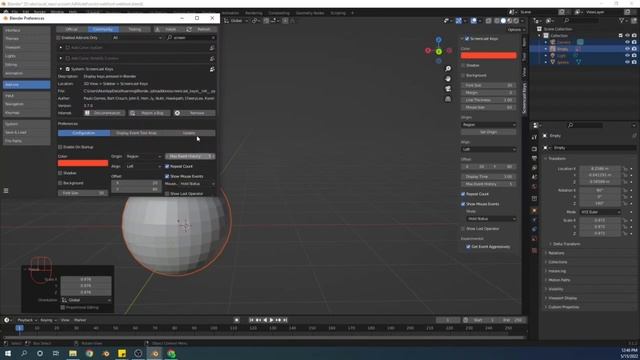Viewport: 640px width, 360px height.
Task: Open View Layer properties tab icon
Action: tap(534, 168)
